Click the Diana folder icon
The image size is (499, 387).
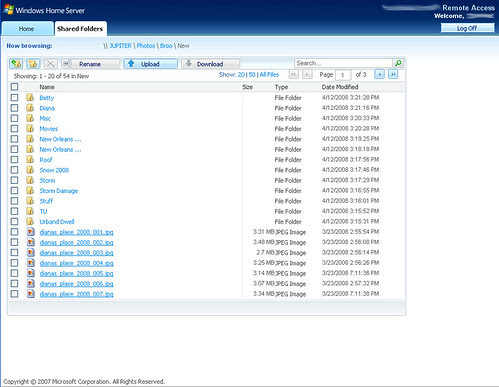pos(30,108)
